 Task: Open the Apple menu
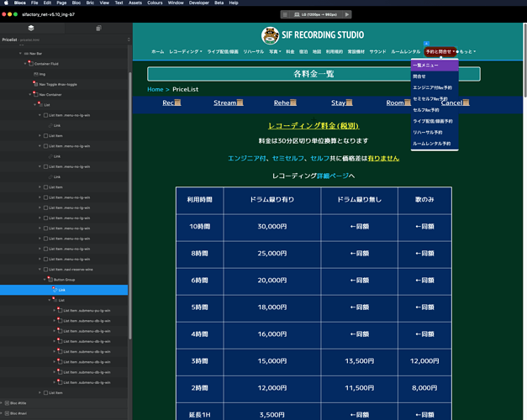tap(6, 3)
